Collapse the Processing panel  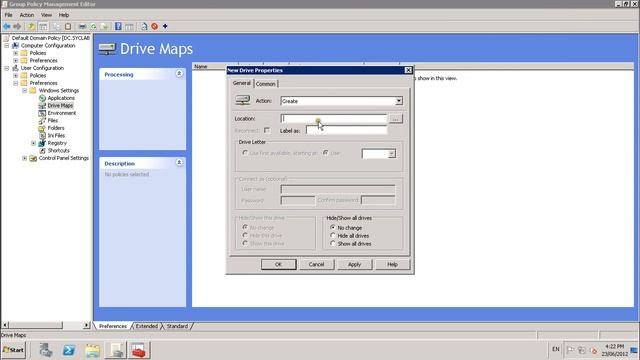pyautogui.click(x=179, y=73)
